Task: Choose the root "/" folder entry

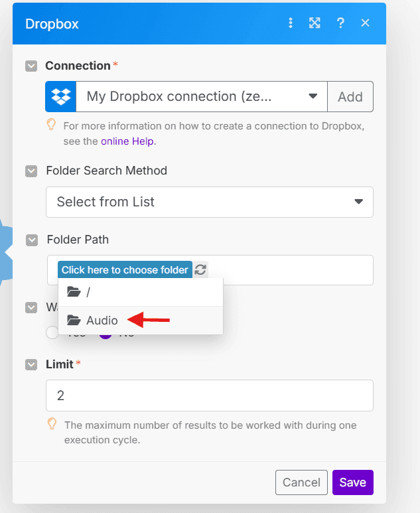Action: pos(88,292)
